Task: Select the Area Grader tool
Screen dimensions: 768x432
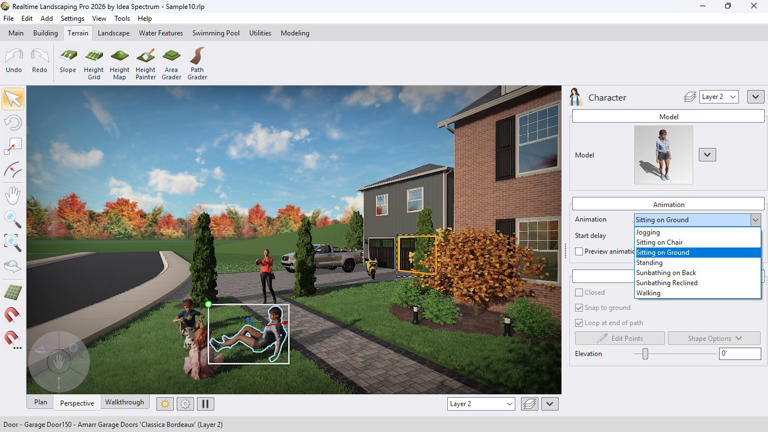Action: point(171,64)
